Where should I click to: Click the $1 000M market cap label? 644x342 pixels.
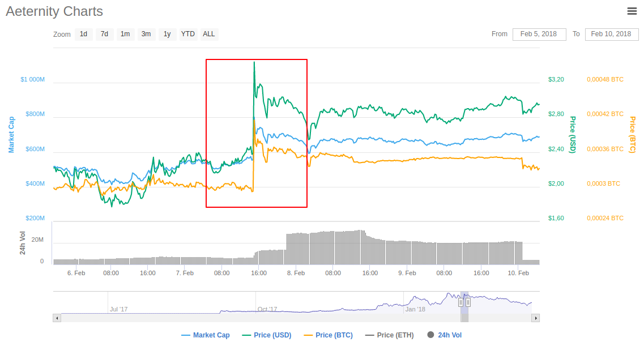click(x=32, y=79)
